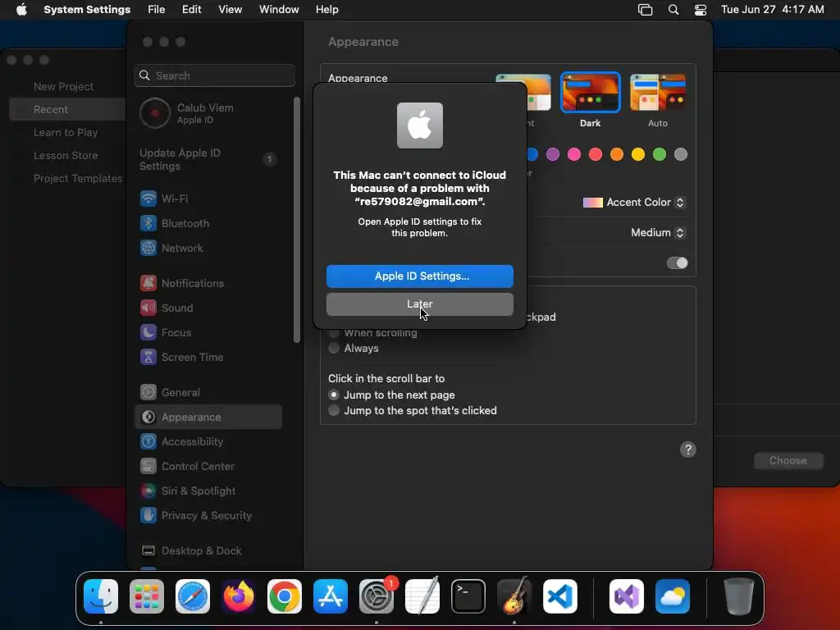Open Desktop & Dock icon
840x630 pixels.
(148, 550)
